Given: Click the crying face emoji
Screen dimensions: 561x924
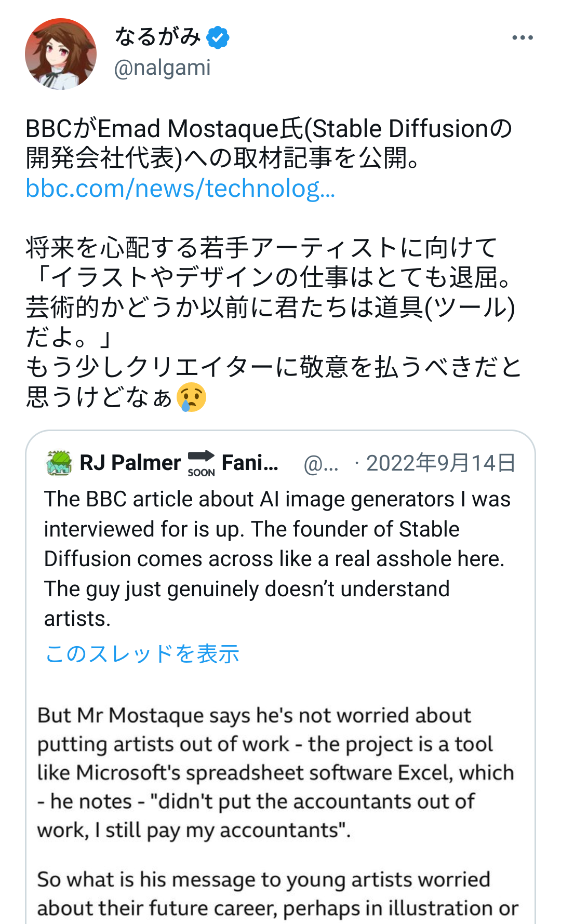Looking at the screenshot, I should pos(192,398).
